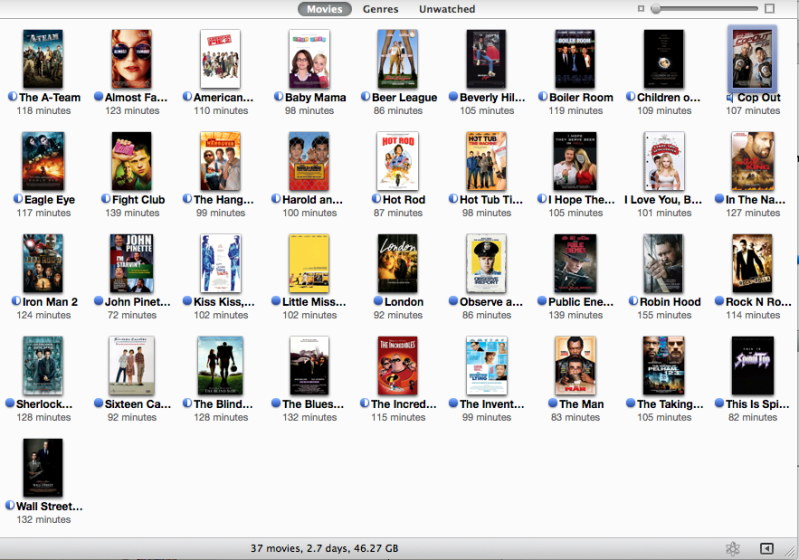Image resolution: width=799 pixels, height=560 pixels.
Task: Select the I Hope They Serve Beer poster
Action: tap(575, 162)
